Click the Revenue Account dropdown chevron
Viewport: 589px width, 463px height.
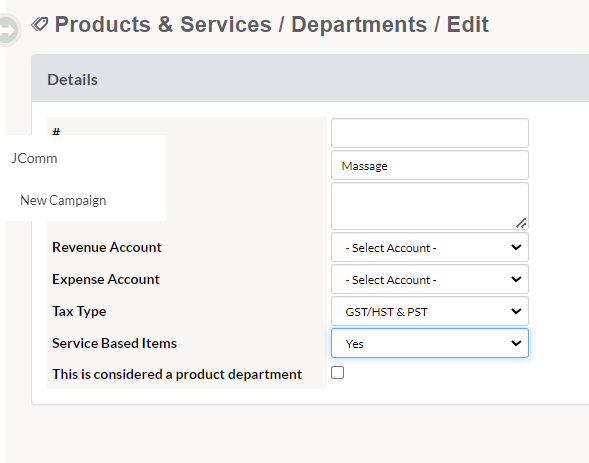click(x=516, y=247)
